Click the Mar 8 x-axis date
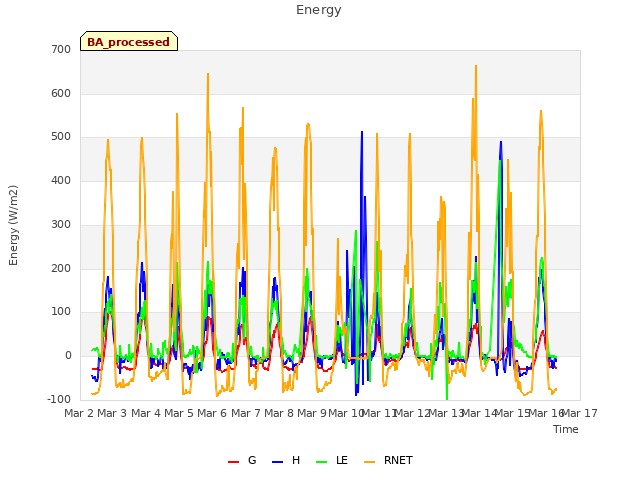Screen dimensions: 640x480 click(x=279, y=413)
